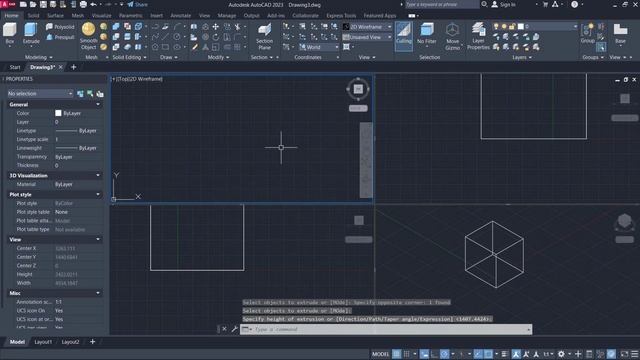Collapse the Plot style section
Image resolution: width=640 pixels, height=360 pixels.
[98, 195]
